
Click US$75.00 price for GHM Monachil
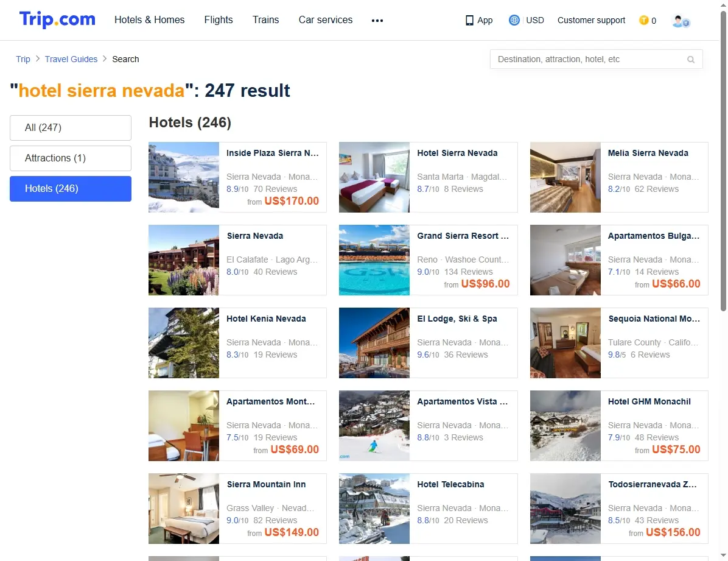[x=676, y=450]
